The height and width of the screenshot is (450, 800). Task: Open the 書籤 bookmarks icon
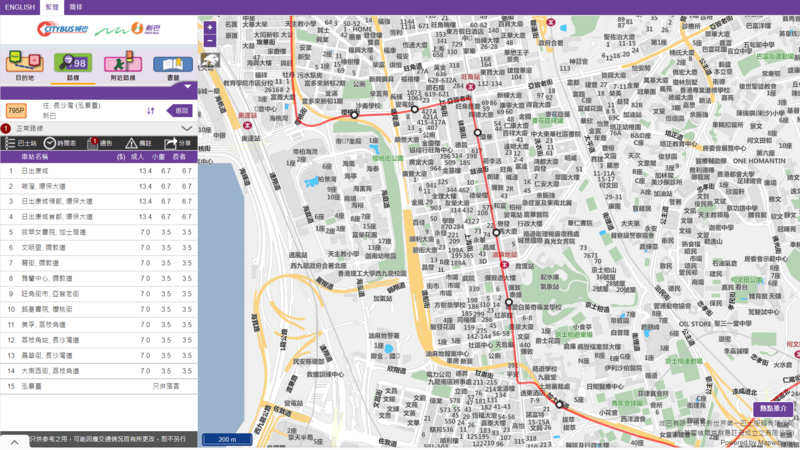click(173, 63)
